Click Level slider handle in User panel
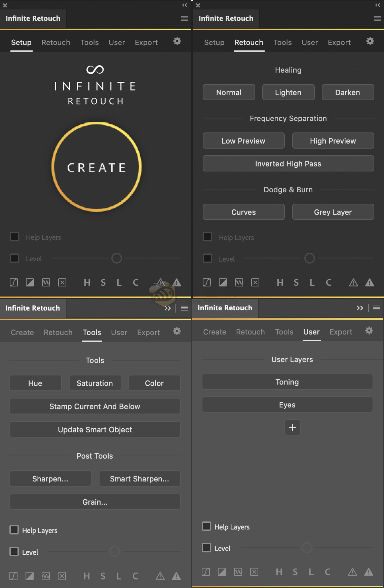The image size is (384, 588). point(307,548)
